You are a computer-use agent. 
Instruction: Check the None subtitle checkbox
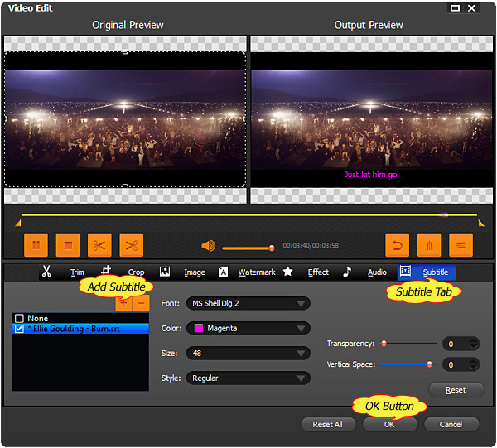[x=19, y=319]
